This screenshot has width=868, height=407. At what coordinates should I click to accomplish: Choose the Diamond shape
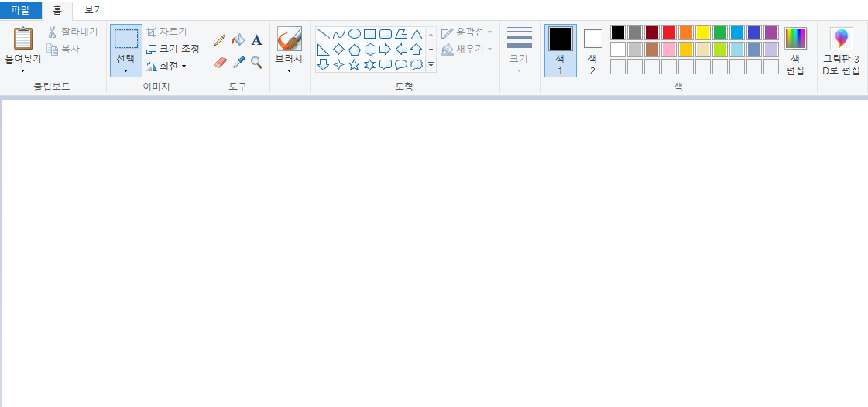point(339,50)
